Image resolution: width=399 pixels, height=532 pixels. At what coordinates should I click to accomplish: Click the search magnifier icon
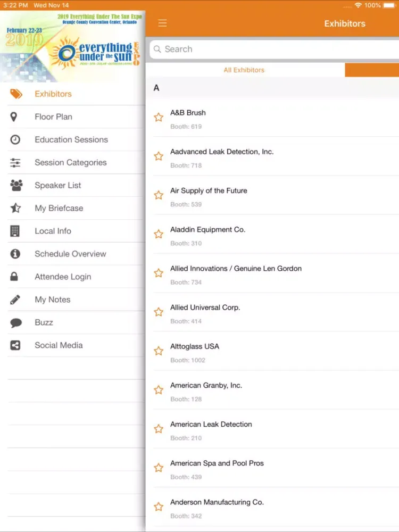pyautogui.click(x=157, y=49)
